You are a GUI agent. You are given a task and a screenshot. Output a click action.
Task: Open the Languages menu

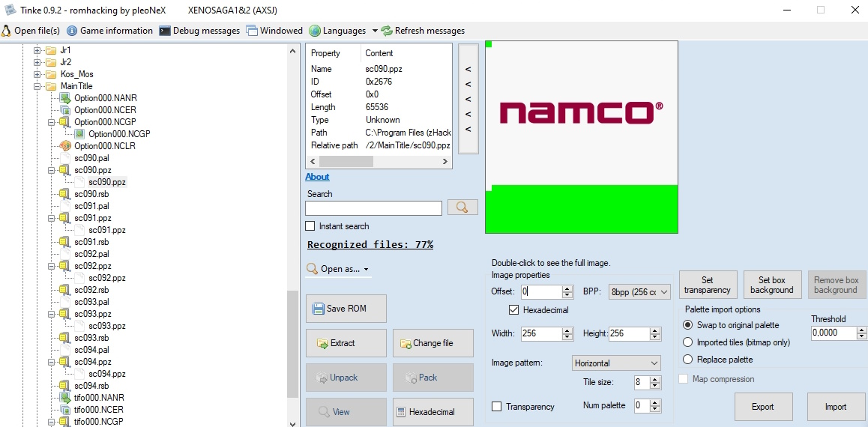coord(337,31)
